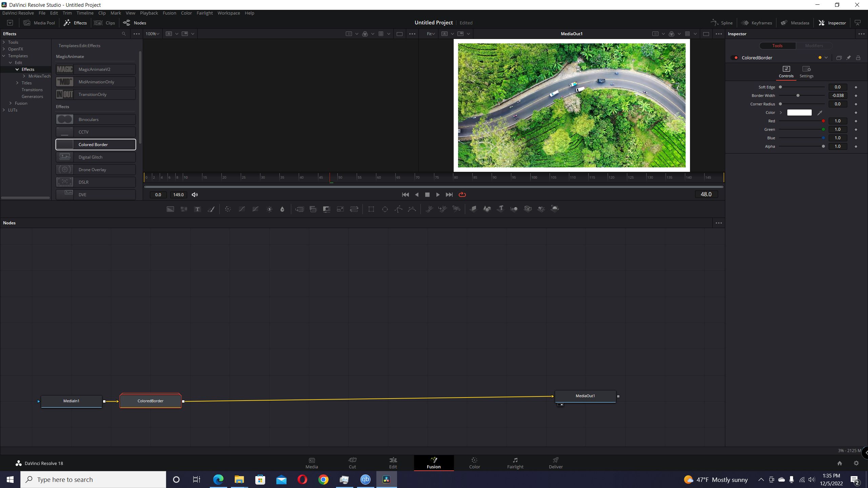The width and height of the screenshot is (868, 488).
Task: Expand the MrAlexTech folder
Action: pyautogui.click(x=24, y=76)
